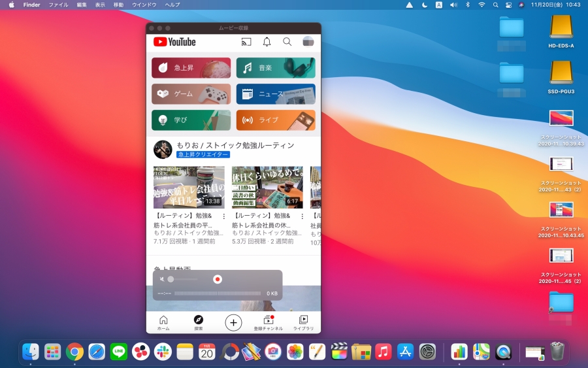Open the Apple menu
Screen dimensions: 588x368
pyautogui.click(x=12, y=5)
